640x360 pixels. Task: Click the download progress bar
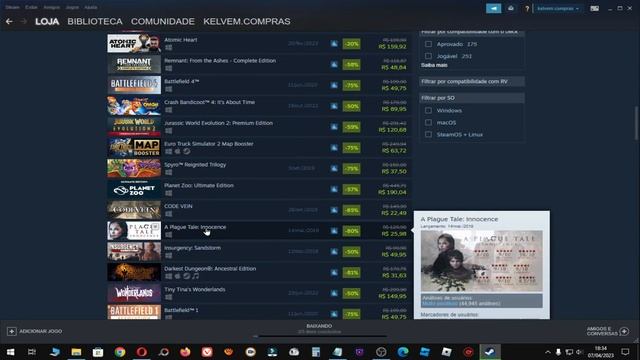pos(320,336)
